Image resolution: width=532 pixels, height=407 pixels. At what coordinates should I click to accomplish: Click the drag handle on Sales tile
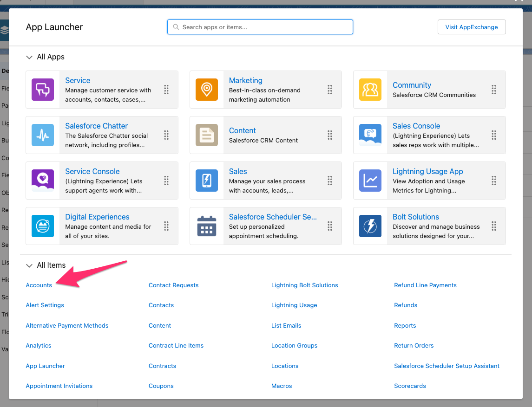point(330,180)
